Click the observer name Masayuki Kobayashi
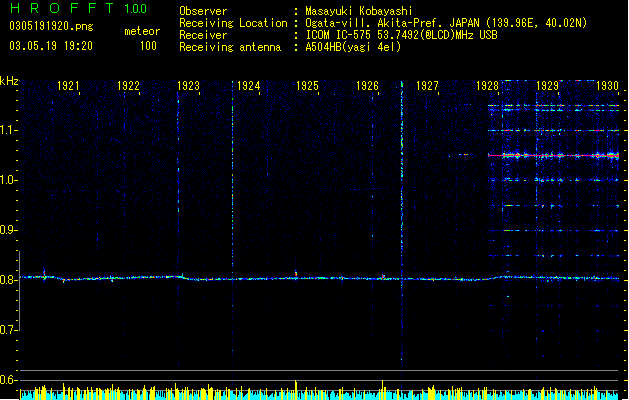629x400 pixels. coord(359,11)
